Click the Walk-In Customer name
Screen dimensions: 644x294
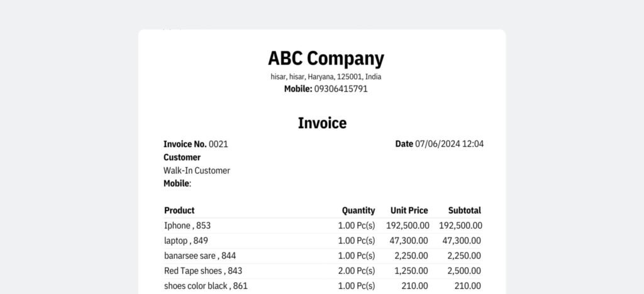[x=197, y=170]
